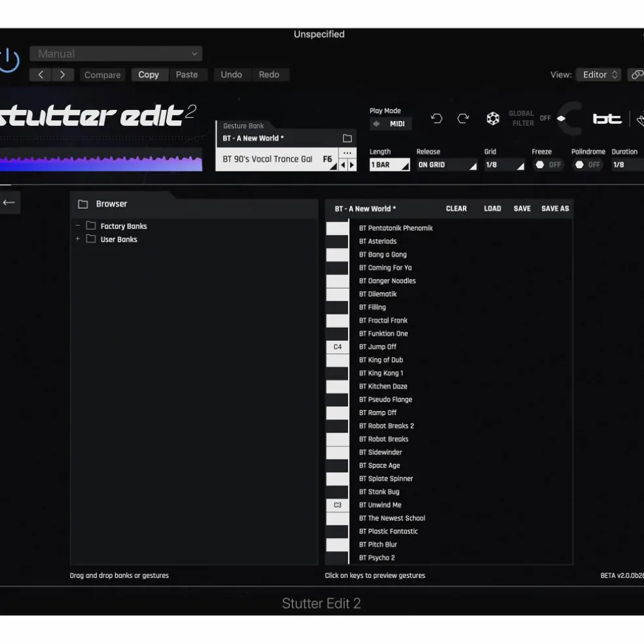The height and width of the screenshot is (644, 644).
Task: Click CLEAR in the bank header
Action: (x=456, y=209)
